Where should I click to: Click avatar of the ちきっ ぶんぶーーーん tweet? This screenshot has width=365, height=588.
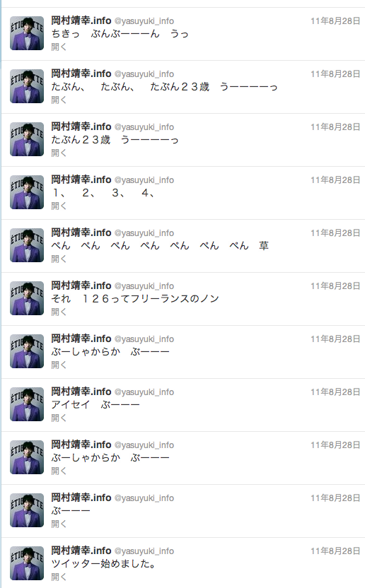click(27, 33)
